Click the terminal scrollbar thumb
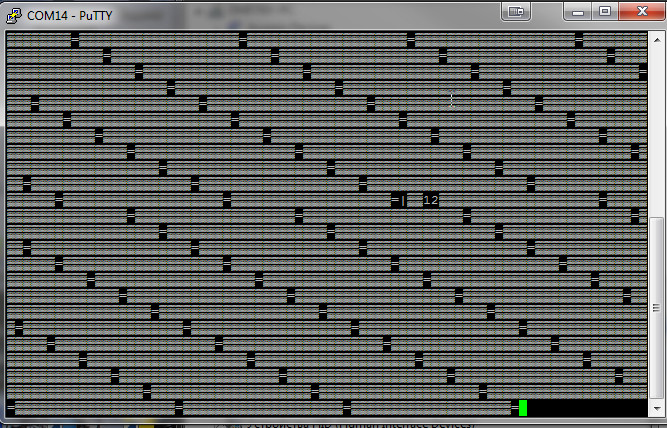This screenshot has width=667, height=428. [656, 310]
